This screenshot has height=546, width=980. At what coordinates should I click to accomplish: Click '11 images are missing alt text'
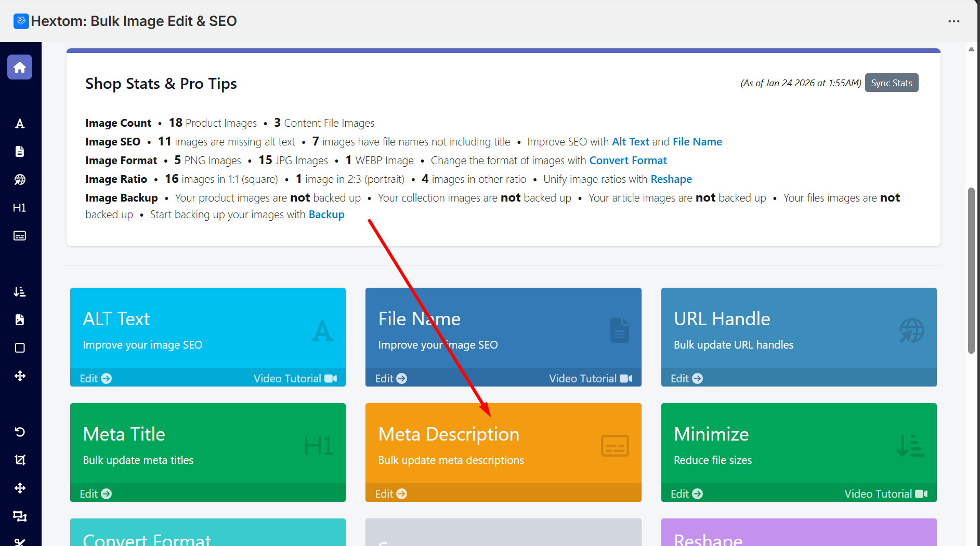coord(227,142)
